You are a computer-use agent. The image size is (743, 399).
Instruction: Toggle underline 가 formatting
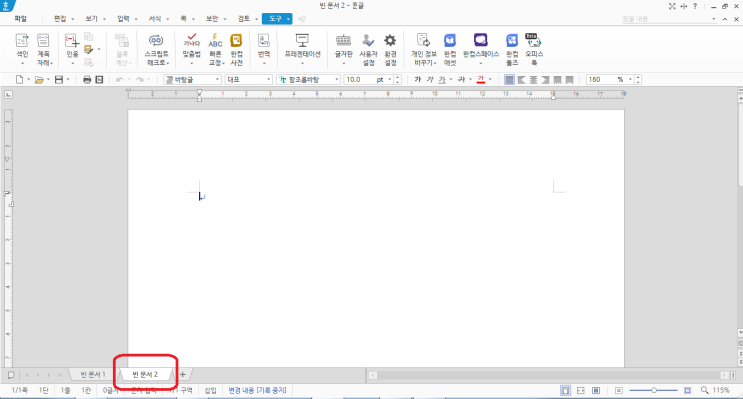[x=442, y=80]
